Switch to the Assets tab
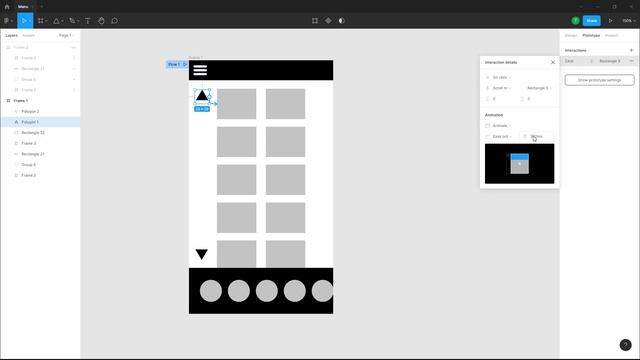The image size is (640, 360). tap(29, 36)
